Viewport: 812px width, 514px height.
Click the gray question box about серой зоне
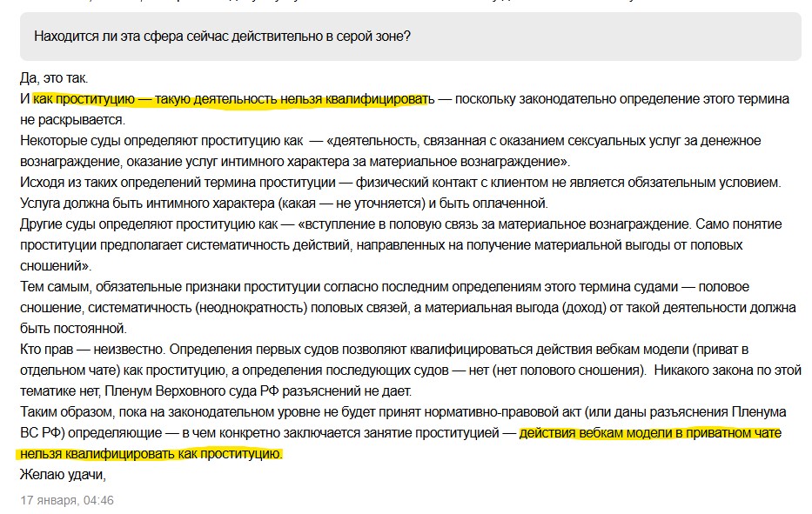pos(410,37)
